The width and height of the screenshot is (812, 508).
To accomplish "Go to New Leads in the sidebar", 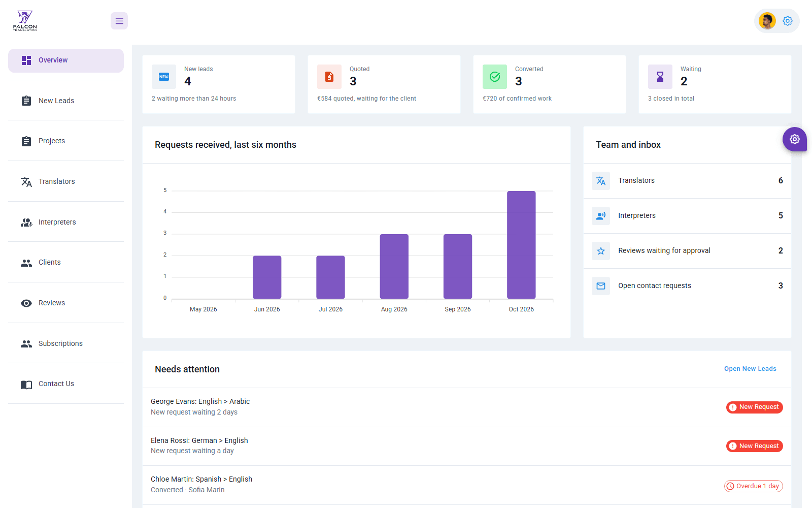I will (66, 101).
